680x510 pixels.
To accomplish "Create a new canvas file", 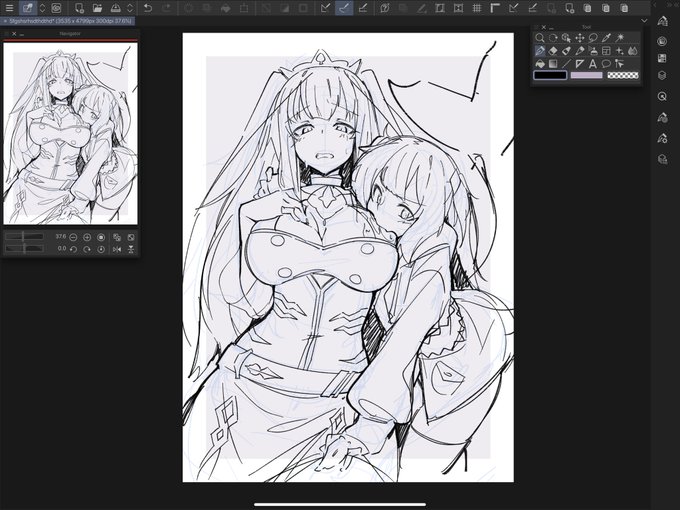I will coord(79,8).
